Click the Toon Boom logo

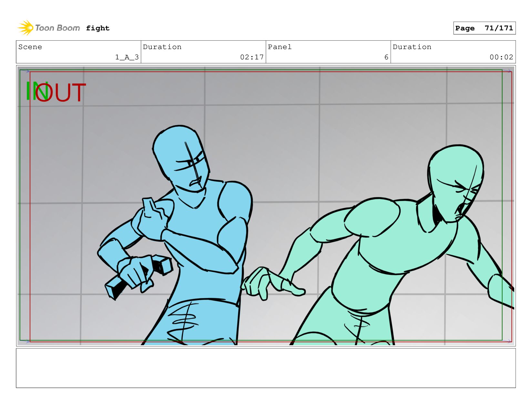coord(49,28)
